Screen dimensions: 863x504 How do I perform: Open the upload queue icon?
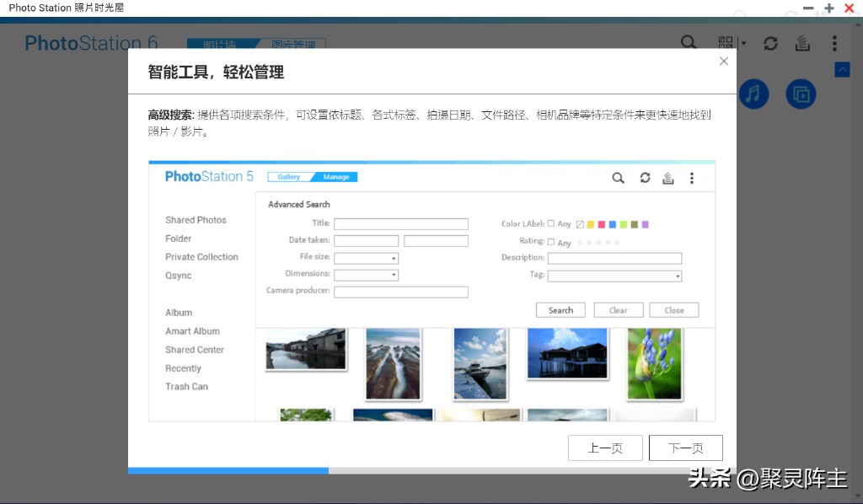(x=802, y=43)
